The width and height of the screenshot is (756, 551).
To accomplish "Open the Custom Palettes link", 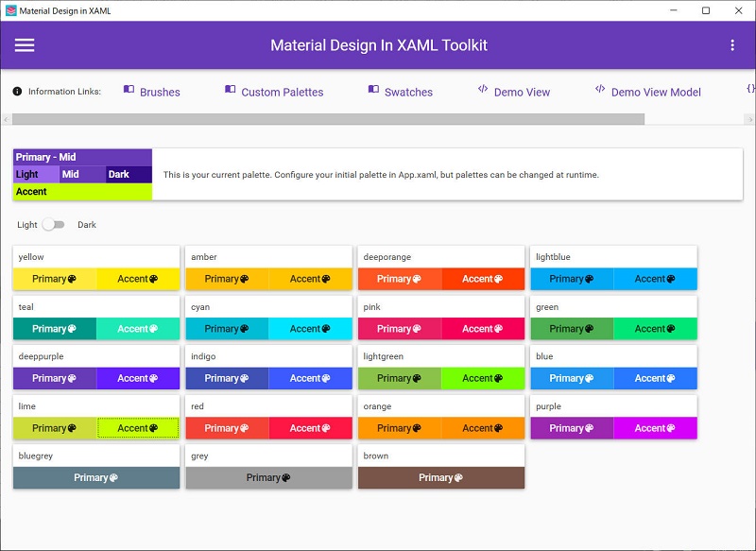I will tap(283, 92).
